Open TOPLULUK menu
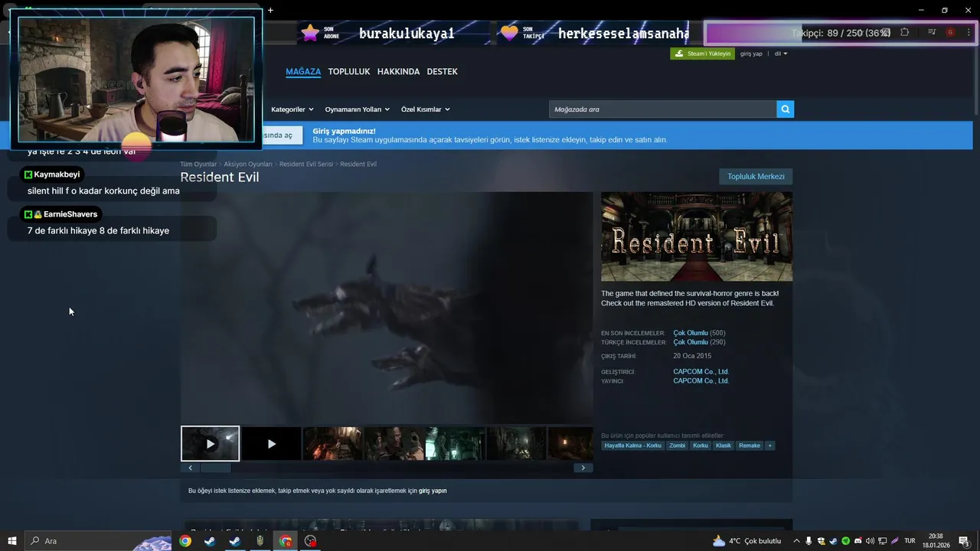The height and width of the screenshot is (551, 980). pyautogui.click(x=349, y=71)
